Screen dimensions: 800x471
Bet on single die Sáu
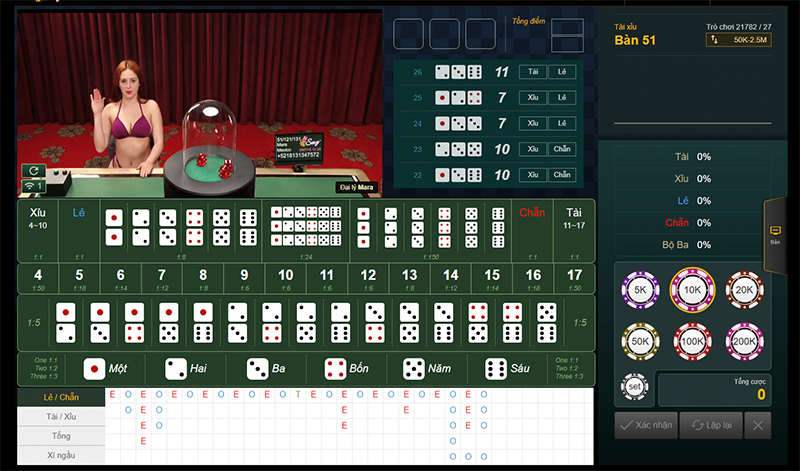click(507, 368)
